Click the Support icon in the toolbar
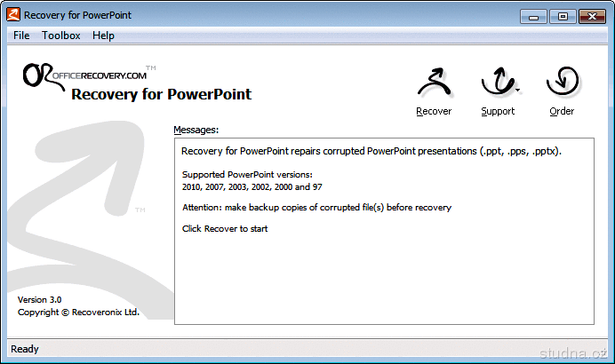The width and height of the screenshot is (615, 364). (x=496, y=85)
